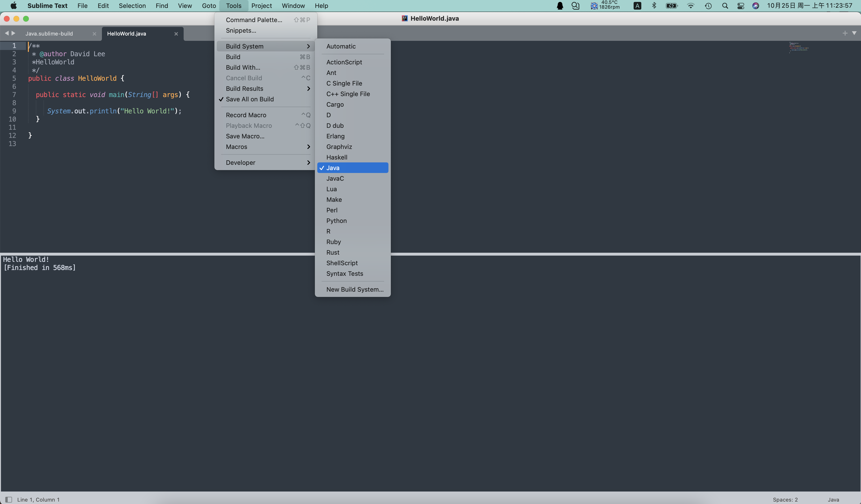Viewport: 861px width, 504px height.
Task: Click the previous tab arrow icon
Action: 6,33
